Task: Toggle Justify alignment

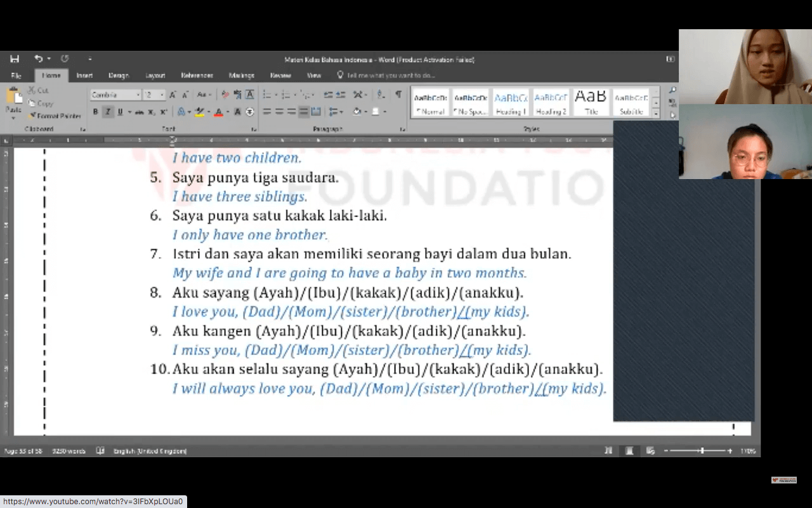Action: pos(304,112)
